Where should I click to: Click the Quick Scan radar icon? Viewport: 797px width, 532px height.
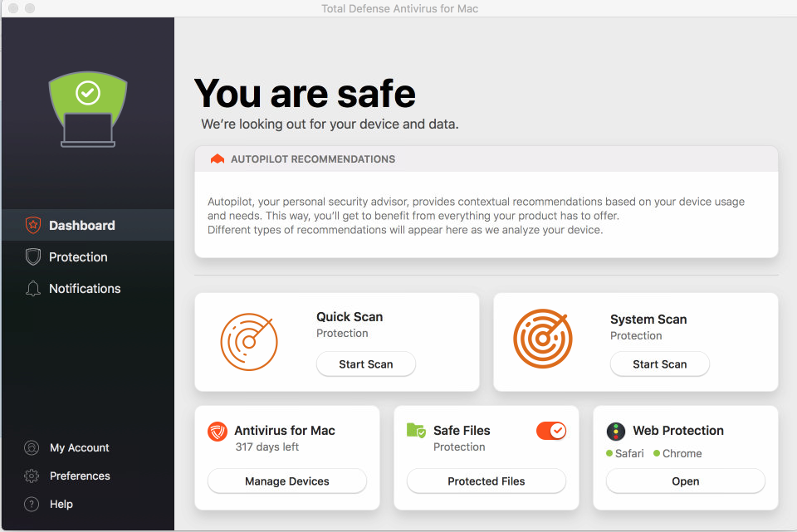249,341
